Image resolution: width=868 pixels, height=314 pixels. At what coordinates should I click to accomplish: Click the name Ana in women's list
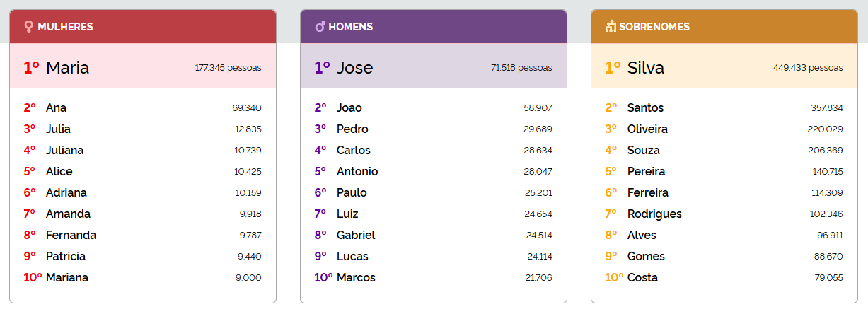[56, 108]
